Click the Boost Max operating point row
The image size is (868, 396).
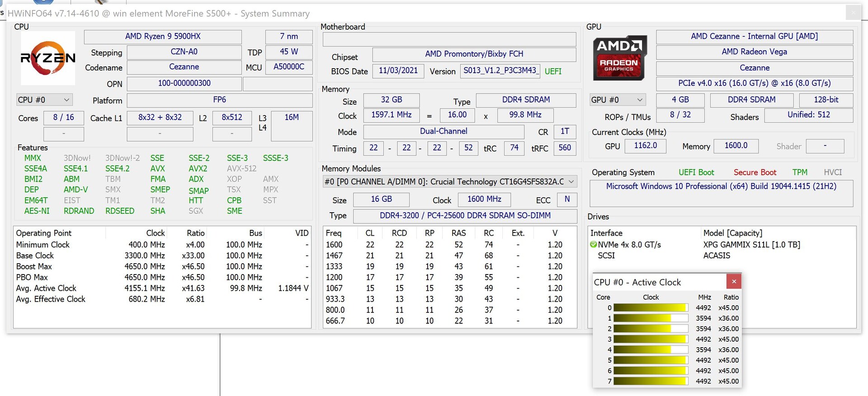point(162,266)
